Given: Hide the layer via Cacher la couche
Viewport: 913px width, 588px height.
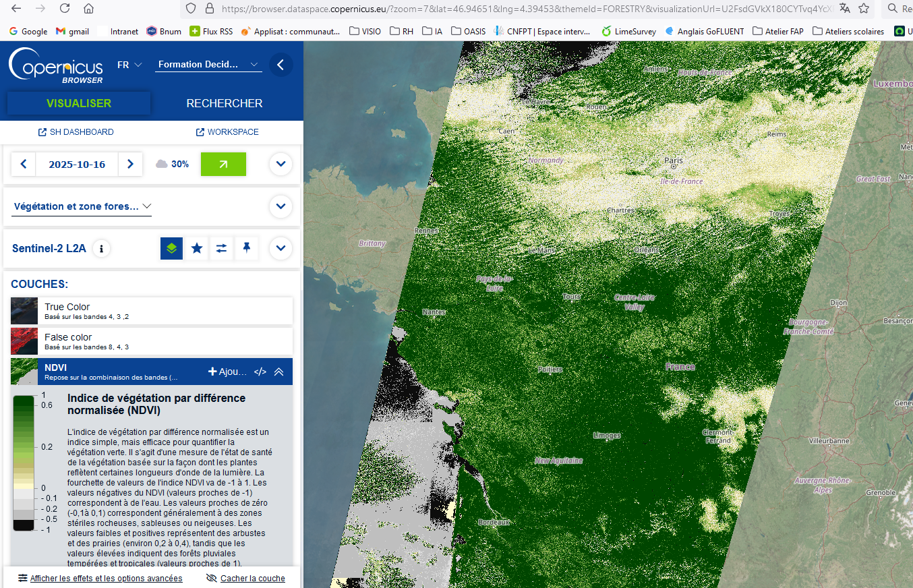Looking at the screenshot, I should coord(246,578).
